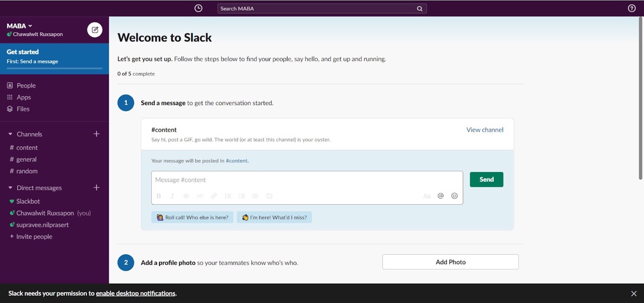Image resolution: width=644 pixels, height=303 pixels.
Task: Click the Get started progress bar
Action: [54, 68]
